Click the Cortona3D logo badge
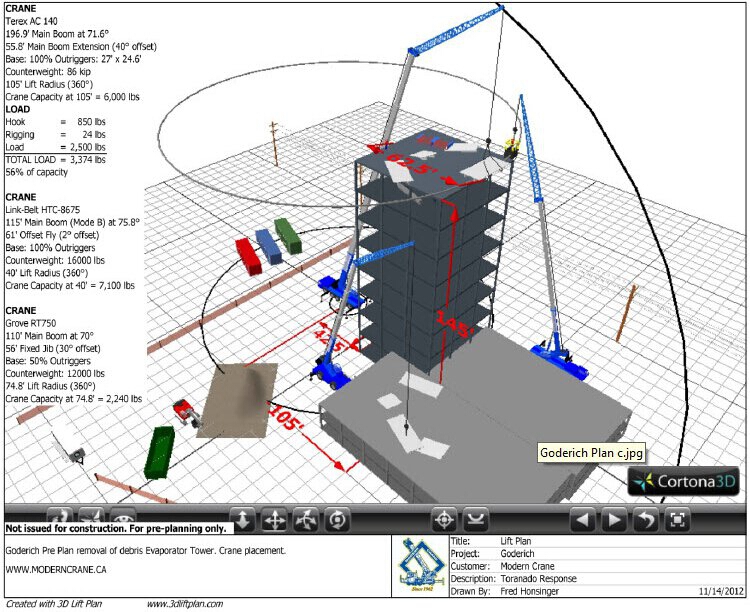The image size is (750, 612). (683, 481)
